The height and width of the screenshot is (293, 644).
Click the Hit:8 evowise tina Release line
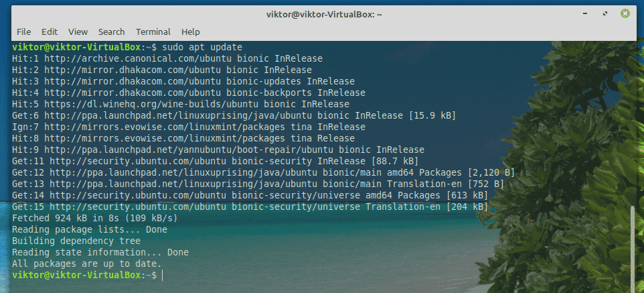183,138
